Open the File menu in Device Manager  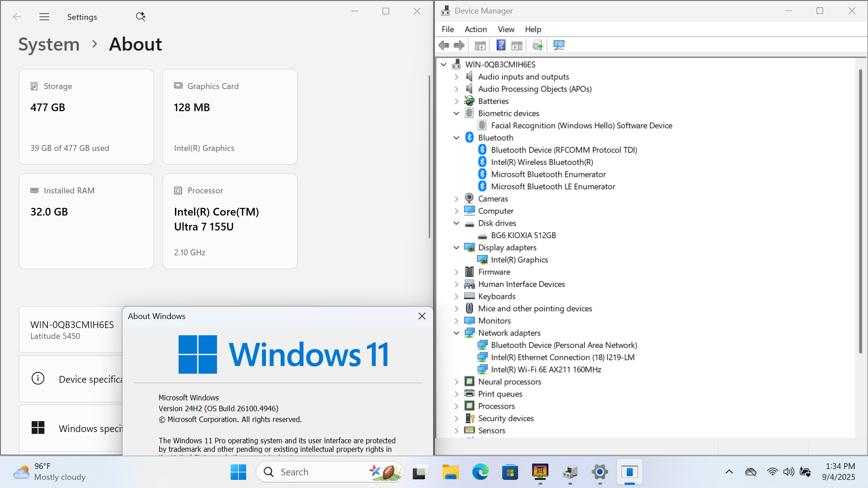448,29
